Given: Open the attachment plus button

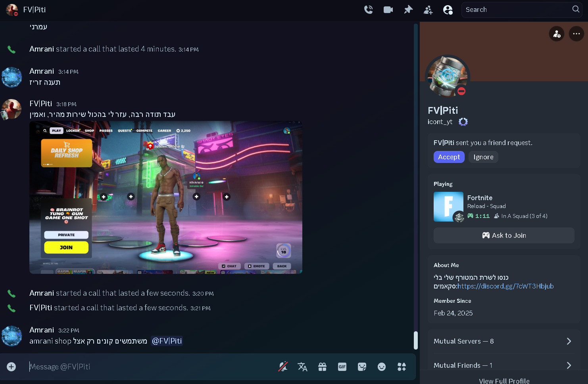Looking at the screenshot, I should [12, 367].
